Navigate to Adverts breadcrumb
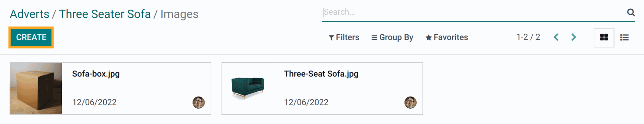644x124 pixels. click(x=30, y=14)
